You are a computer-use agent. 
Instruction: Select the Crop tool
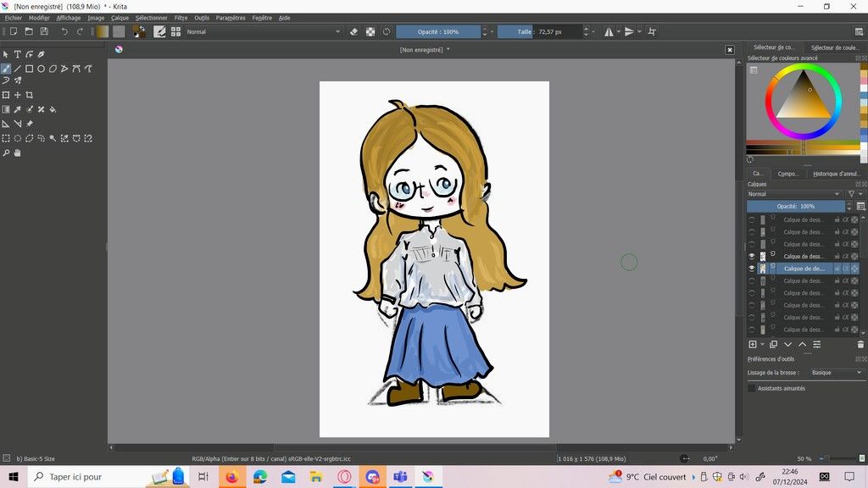pos(29,96)
